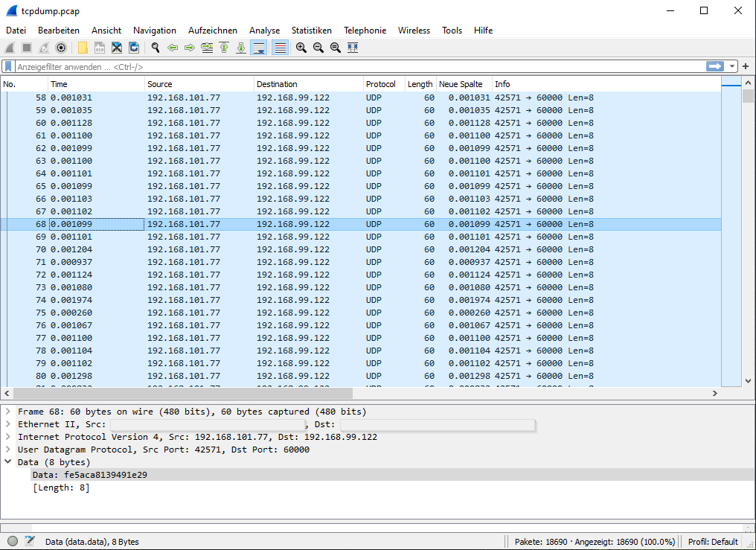
Task: Open the Telephonie menu
Action: pos(365,31)
